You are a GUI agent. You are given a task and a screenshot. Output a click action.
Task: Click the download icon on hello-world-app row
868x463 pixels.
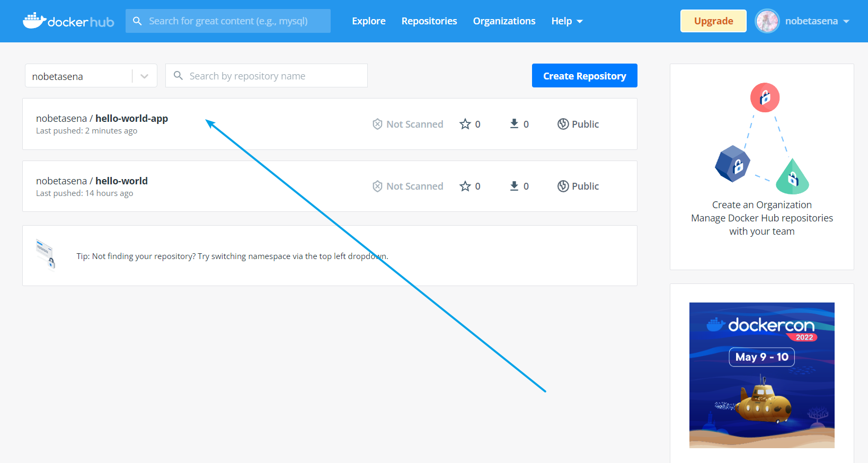(514, 124)
